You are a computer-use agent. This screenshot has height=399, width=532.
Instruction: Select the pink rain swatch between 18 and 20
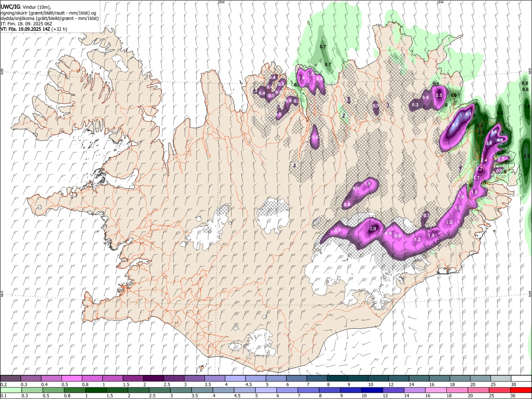(x=457, y=390)
